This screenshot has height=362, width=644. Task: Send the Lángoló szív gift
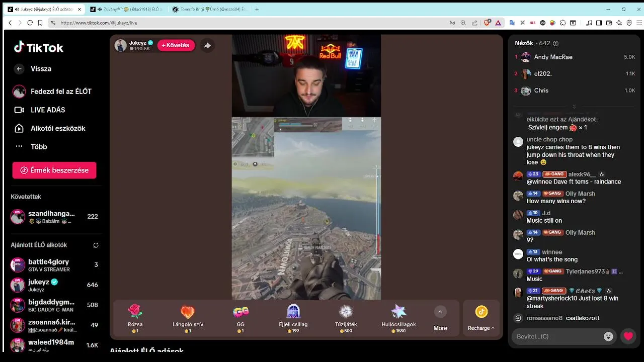(188, 318)
